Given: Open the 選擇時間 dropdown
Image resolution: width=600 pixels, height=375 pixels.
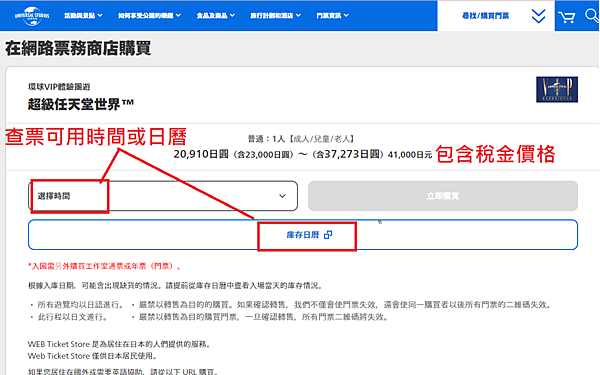Looking at the screenshot, I should point(163,196).
